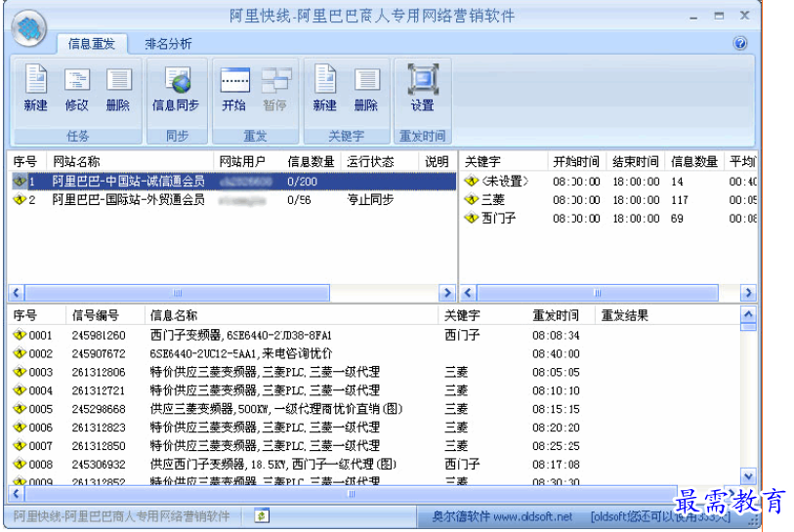Select row 阿里巴巴-国际站-外贸通会员
This screenshot has width=794, height=532.
233,200
